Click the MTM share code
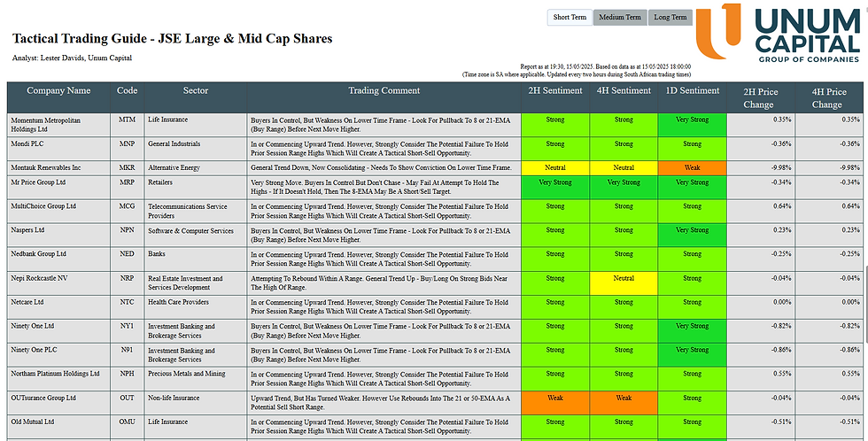Image resolution: width=868 pixels, height=441 pixels. [x=127, y=120]
